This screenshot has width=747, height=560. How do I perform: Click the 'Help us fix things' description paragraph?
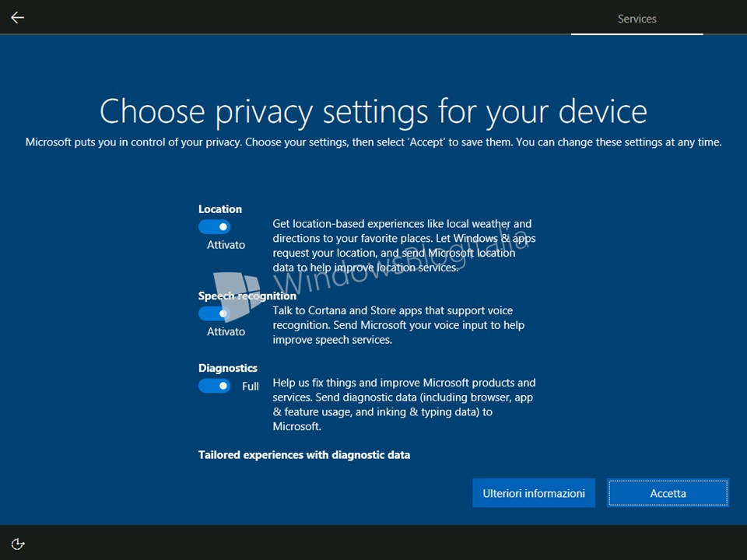click(x=404, y=404)
